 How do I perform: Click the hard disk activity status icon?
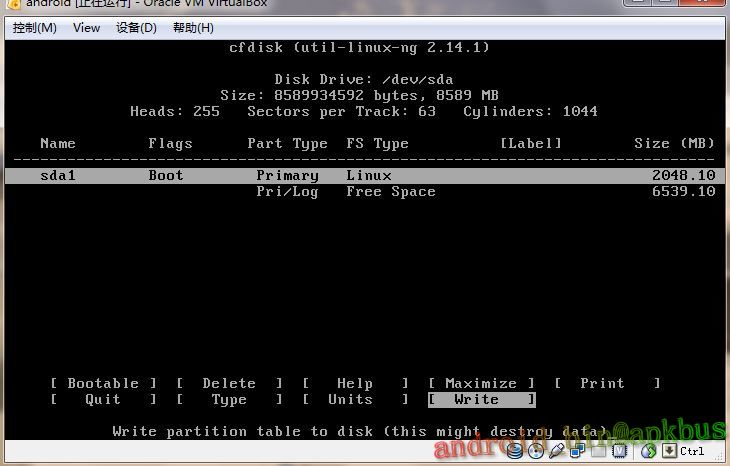(x=515, y=451)
